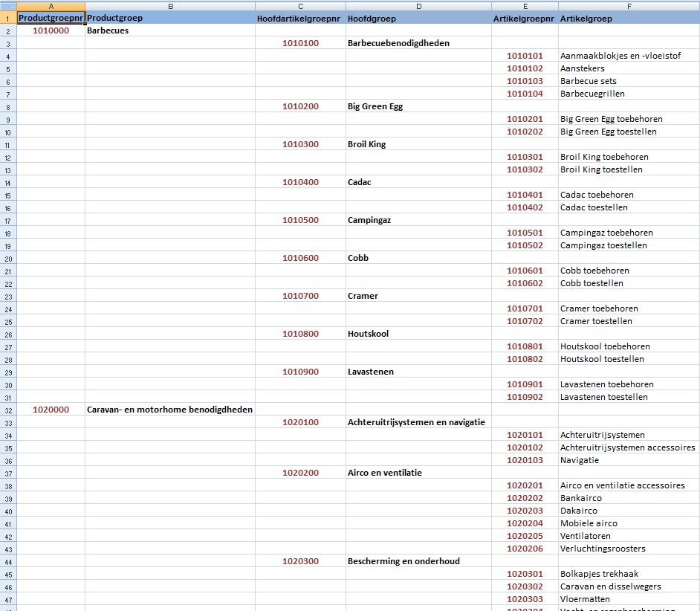Select row 44 header
This screenshot has height=611, width=700.
[x=8, y=561]
